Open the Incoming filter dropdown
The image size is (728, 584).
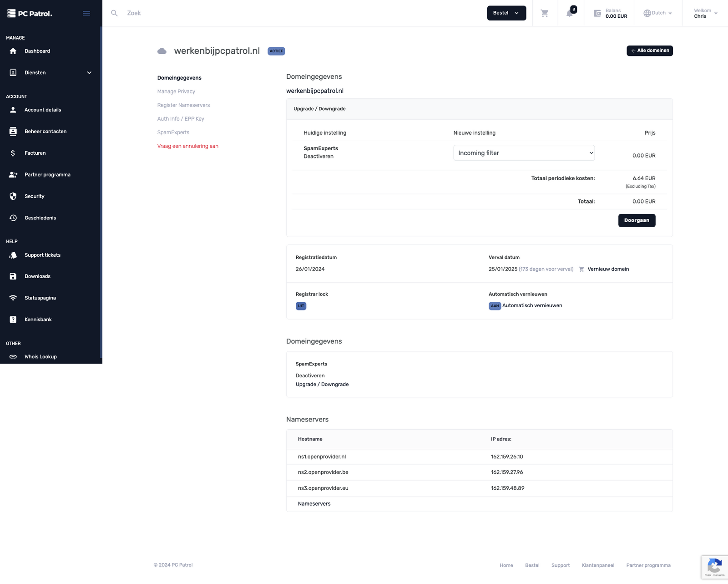click(524, 153)
